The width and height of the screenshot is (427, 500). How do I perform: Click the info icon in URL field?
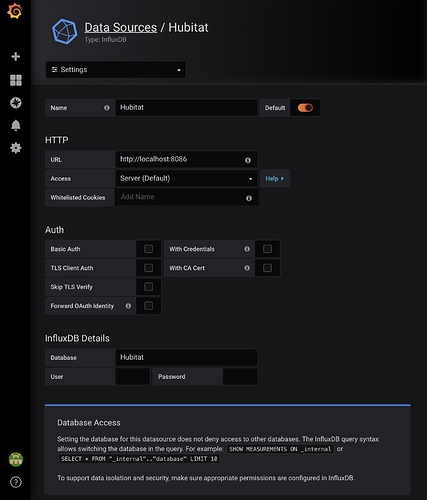click(x=248, y=160)
